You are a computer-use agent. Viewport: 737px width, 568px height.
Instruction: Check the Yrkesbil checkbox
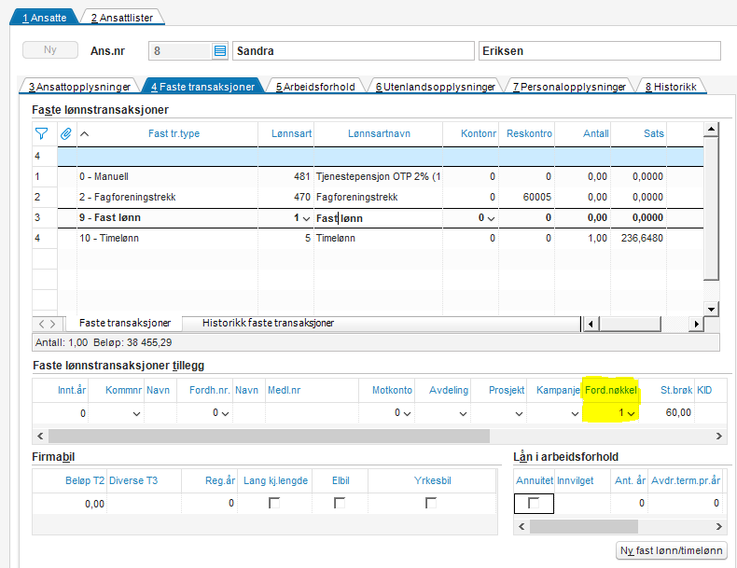[x=431, y=503]
